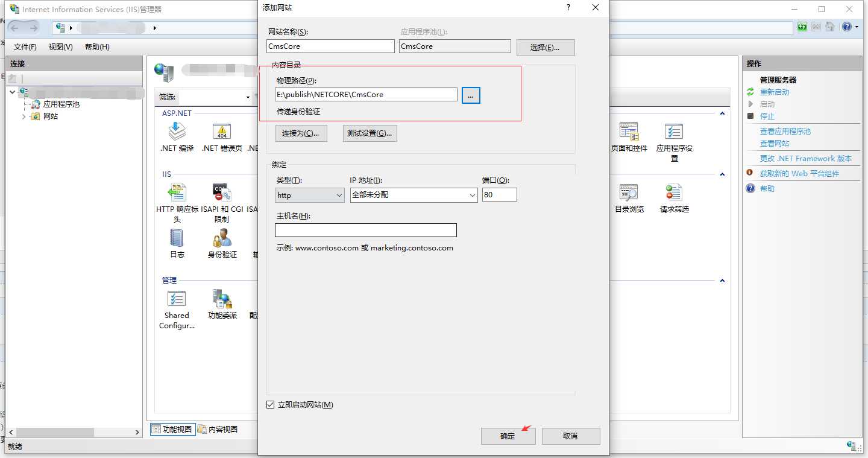Image resolution: width=868 pixels, height=458 pixels.
Task: Click the 主机名 input field
Action: click(x=366, y=230)
